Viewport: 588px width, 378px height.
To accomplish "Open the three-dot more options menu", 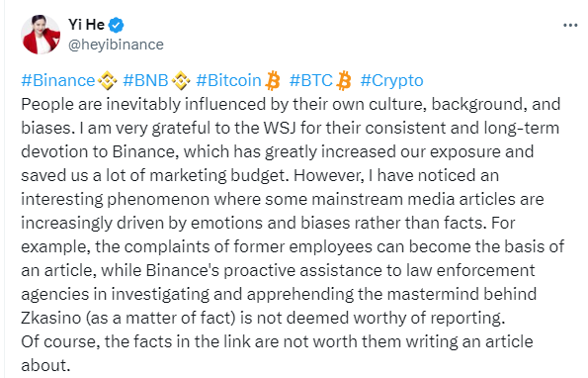I will [570, 25].
